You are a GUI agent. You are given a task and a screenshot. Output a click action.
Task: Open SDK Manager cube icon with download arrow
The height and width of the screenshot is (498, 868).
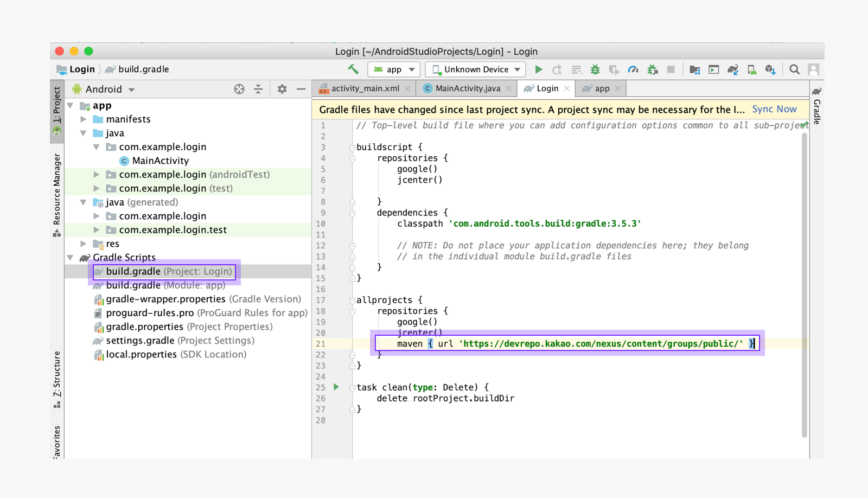point(770,69)
